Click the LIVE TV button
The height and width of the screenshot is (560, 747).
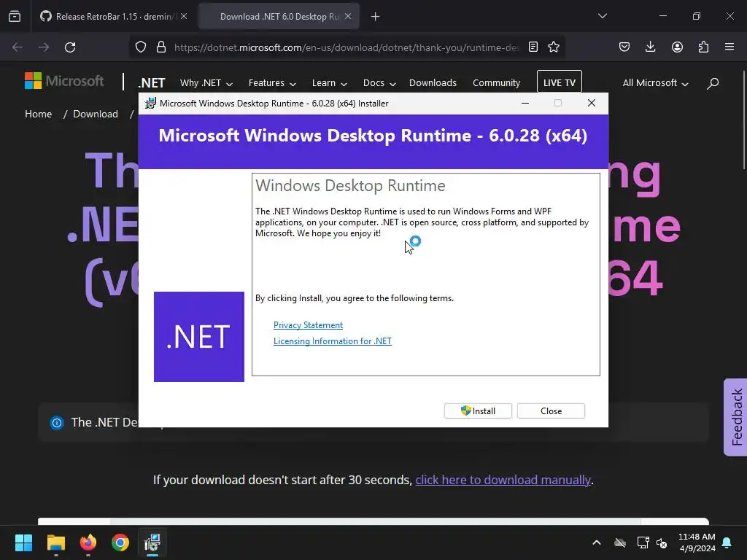click(560, 82)
